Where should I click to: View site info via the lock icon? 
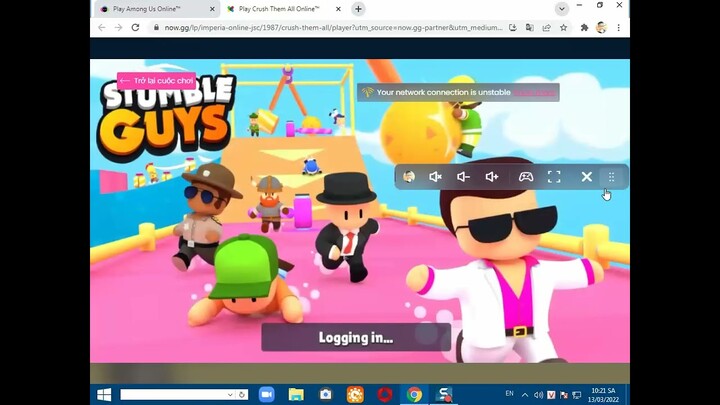coord(156,28)
